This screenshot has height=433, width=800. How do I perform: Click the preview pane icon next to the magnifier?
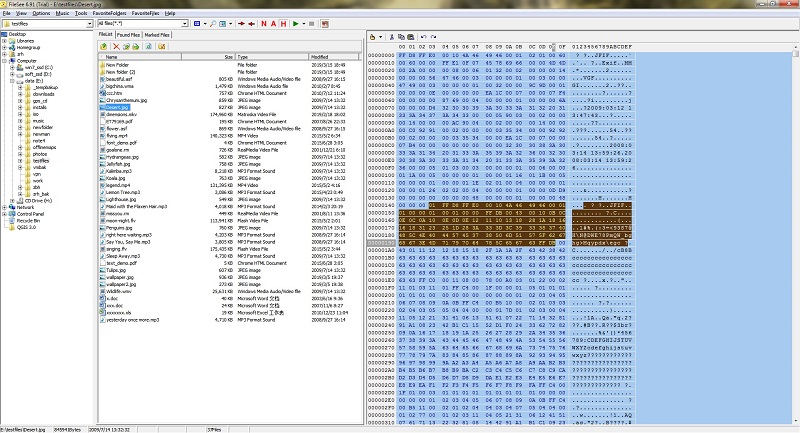(x=222, y=24)
